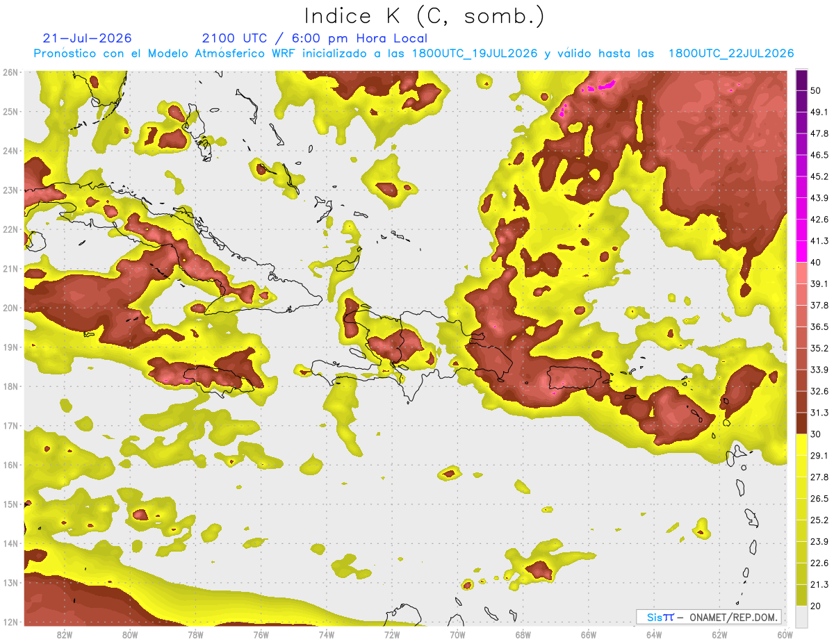The height and width of the screenshot is (644, 834).
Task: Click the colorbar value "39.1"
Action: pyautogui.click(x=819, y=284)
